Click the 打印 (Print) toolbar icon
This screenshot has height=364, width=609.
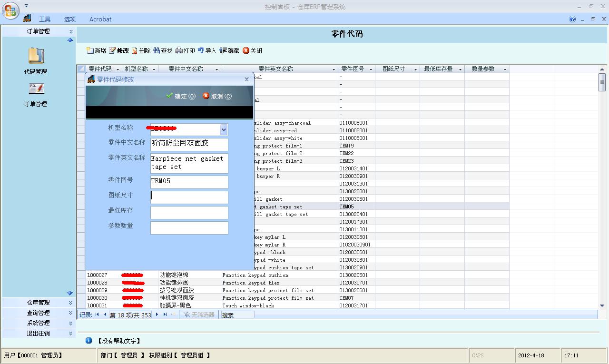(x=179, y=50)
